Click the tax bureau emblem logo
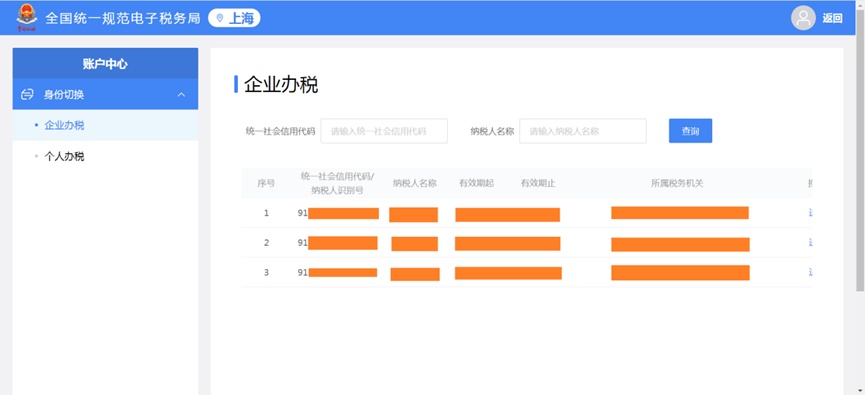The image size is (865, 395). (27, 17)
